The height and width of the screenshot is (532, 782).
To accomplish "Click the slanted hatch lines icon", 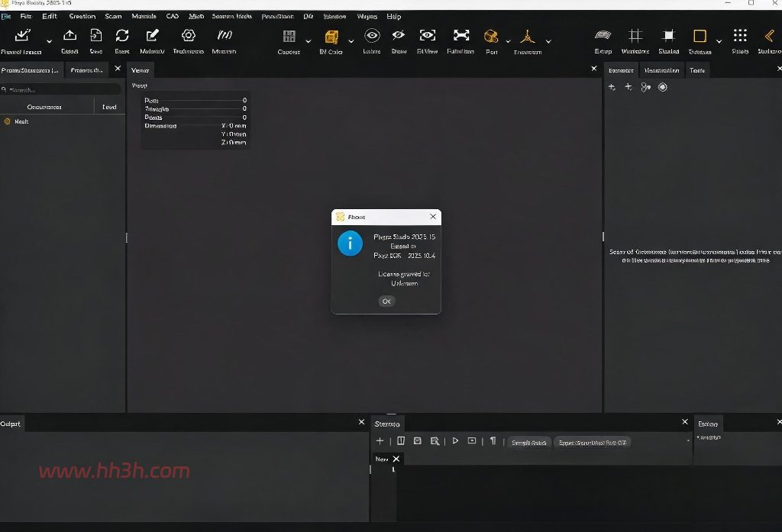I will (x=225, y=35).
